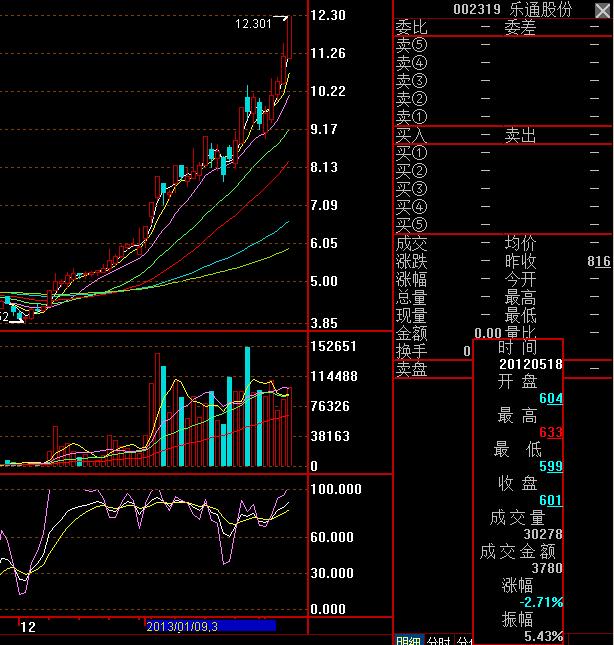Click the 20120518 date in info box

530,365
